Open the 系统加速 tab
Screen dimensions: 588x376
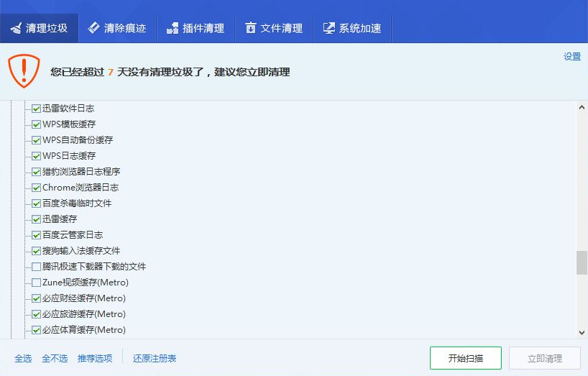click(352, 28)
